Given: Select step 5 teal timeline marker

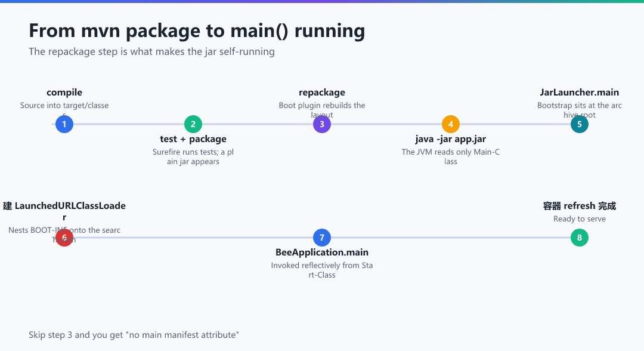Looking at the screenshot, I should pyautogui.click(x=580, y=124).
